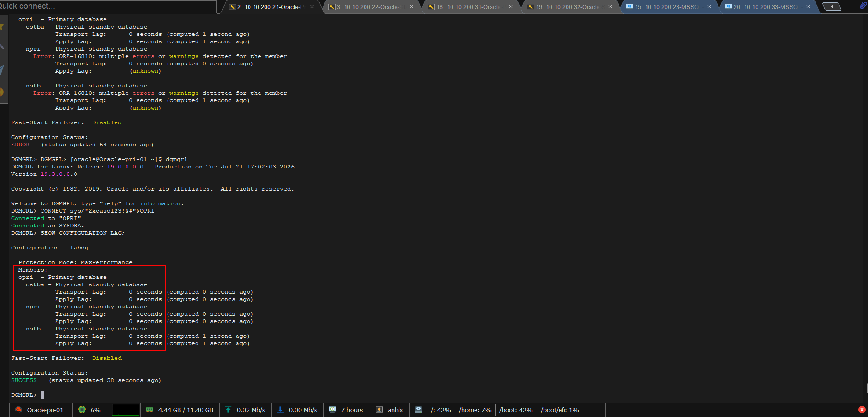Click the red hat Oracle-pri-01 host icon
Image resolution: width=868 pixels, height=417 pixels.
click(x=18, y=410)
